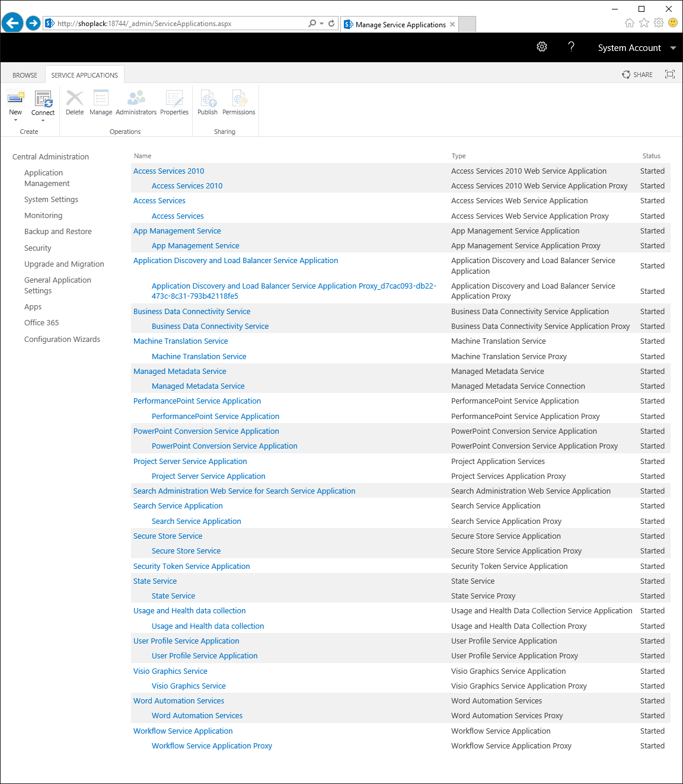The width and height of the screenshot is (683, 784).
Task: Click the Publish ribbon icon
Action: tap(208, 98)
